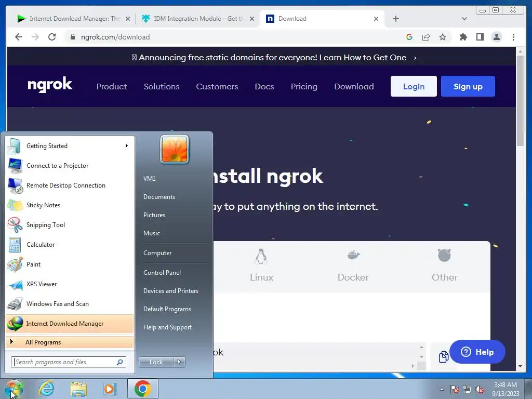532x399 pixels.
Task: Expand the Getting Started submenu arrow
Action: (x=127, y=146)
